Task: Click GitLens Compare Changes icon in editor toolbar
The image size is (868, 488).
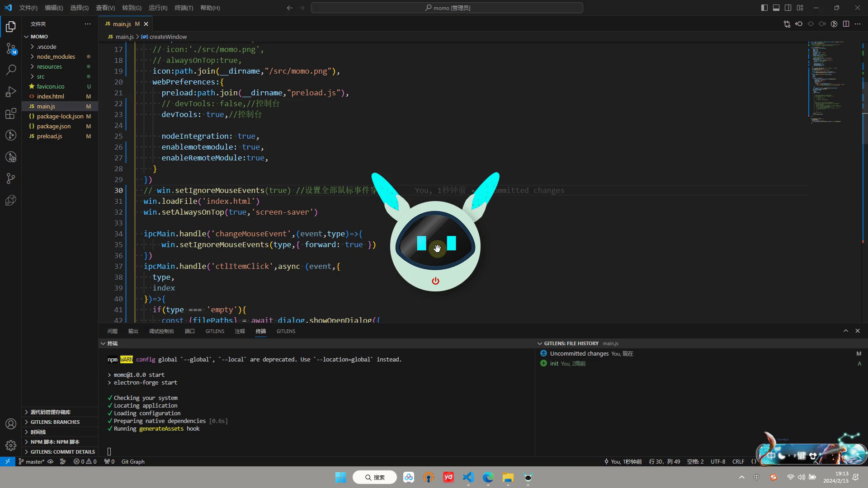Action: click(787, 24)
